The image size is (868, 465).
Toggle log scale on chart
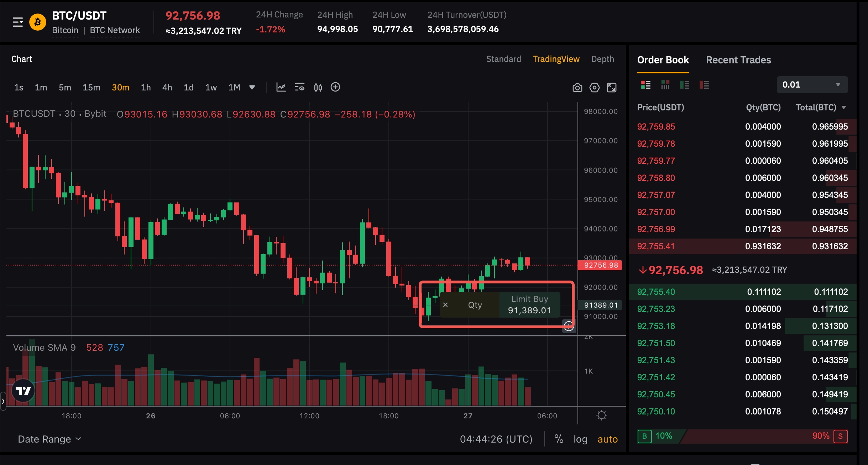580,439
